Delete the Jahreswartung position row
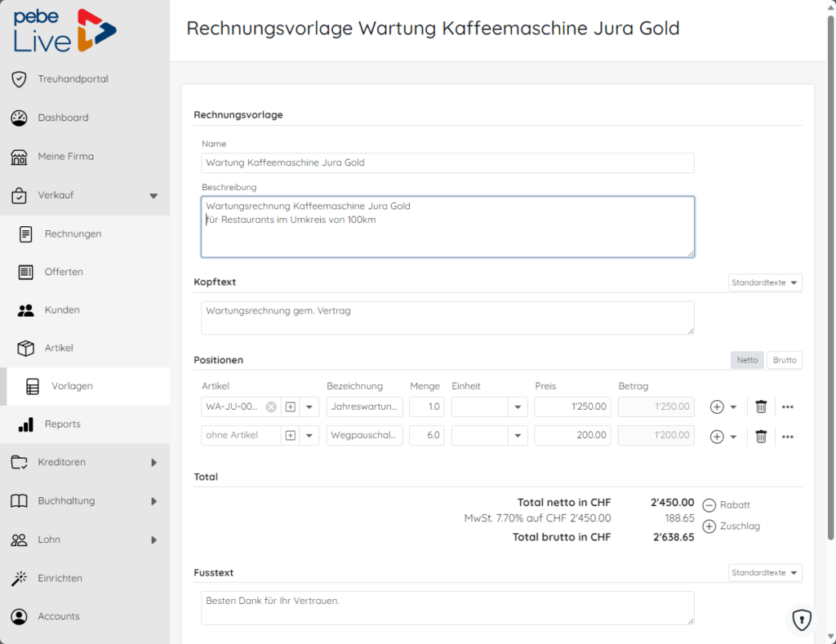The width and height of the screenshot is (836, 644). pos(761,406)
